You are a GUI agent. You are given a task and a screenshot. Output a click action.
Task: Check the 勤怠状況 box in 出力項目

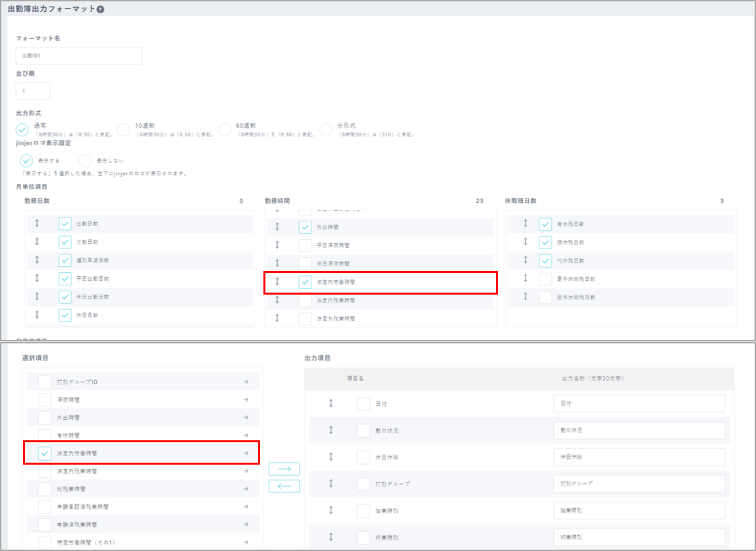click(363, 430)
